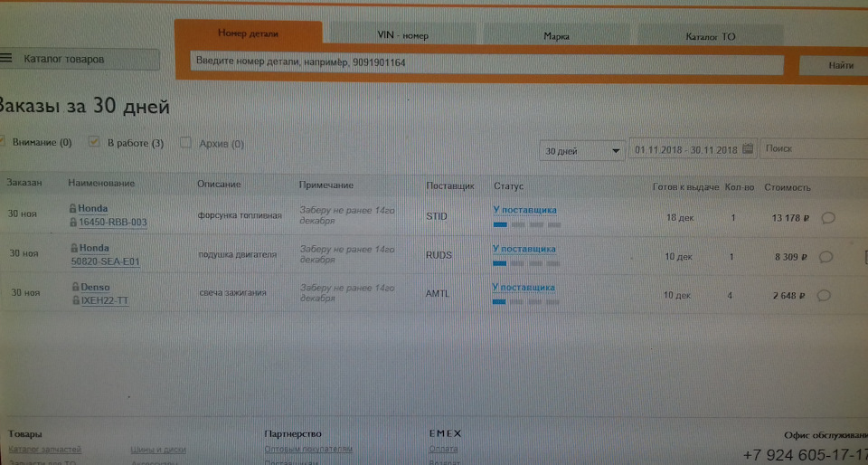The width and height of the screenshot is (868, 465).
Task: Open part number 16450-RBB-003 link
Action: [x=113, y=222]
